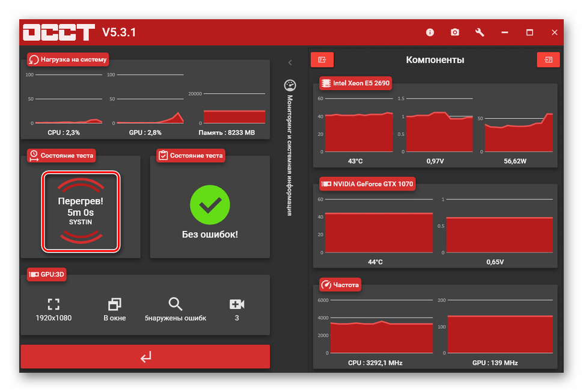This screenshot has height=392, width=583.
Task: Click the vertical Мониторинг и системная информация text
Action: coord(290,156)
